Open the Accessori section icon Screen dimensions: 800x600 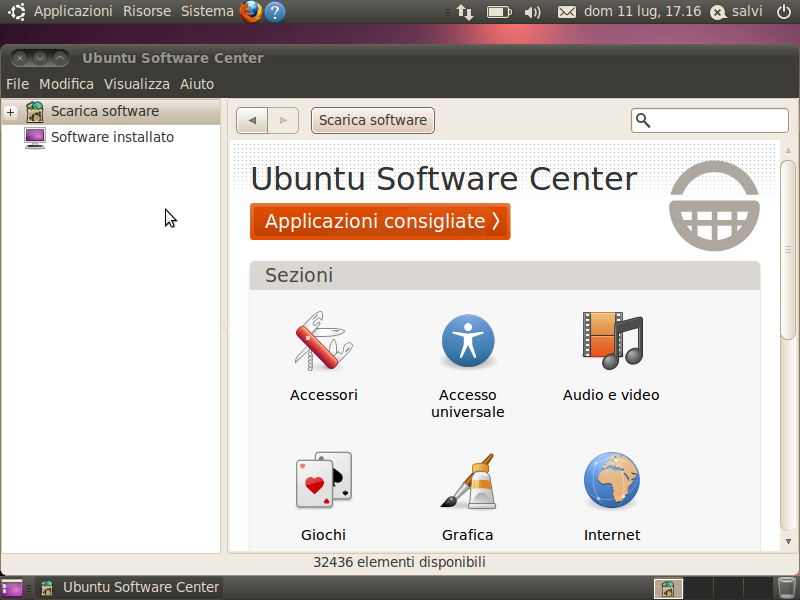tap(323, 340)
